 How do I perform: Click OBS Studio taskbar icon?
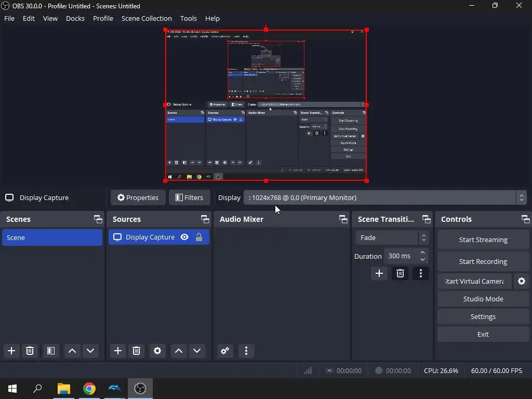point(140,389)
